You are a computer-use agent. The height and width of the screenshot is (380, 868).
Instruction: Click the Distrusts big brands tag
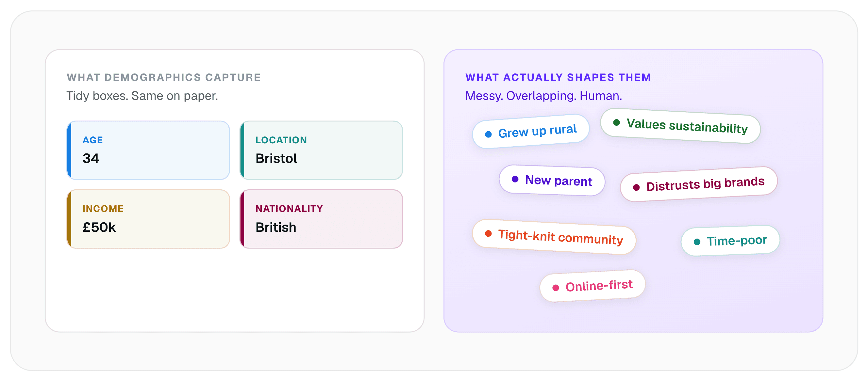point(699,184)
